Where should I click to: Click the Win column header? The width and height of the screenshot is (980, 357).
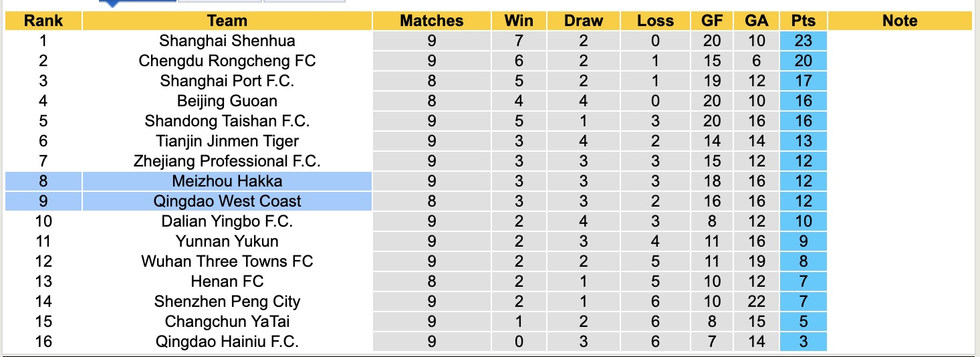click(519, 21)
